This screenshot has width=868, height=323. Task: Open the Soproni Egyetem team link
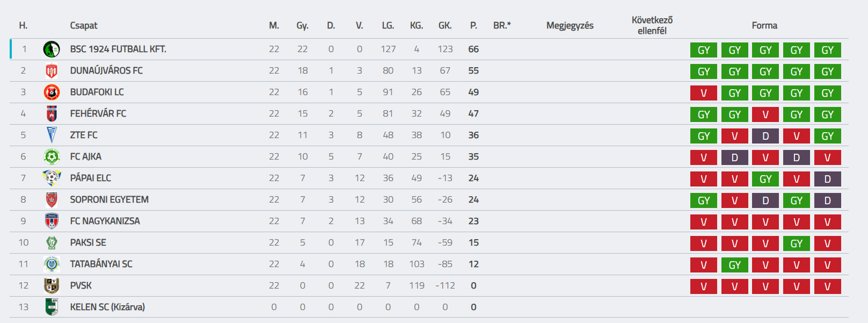click(x=109, y=199)
